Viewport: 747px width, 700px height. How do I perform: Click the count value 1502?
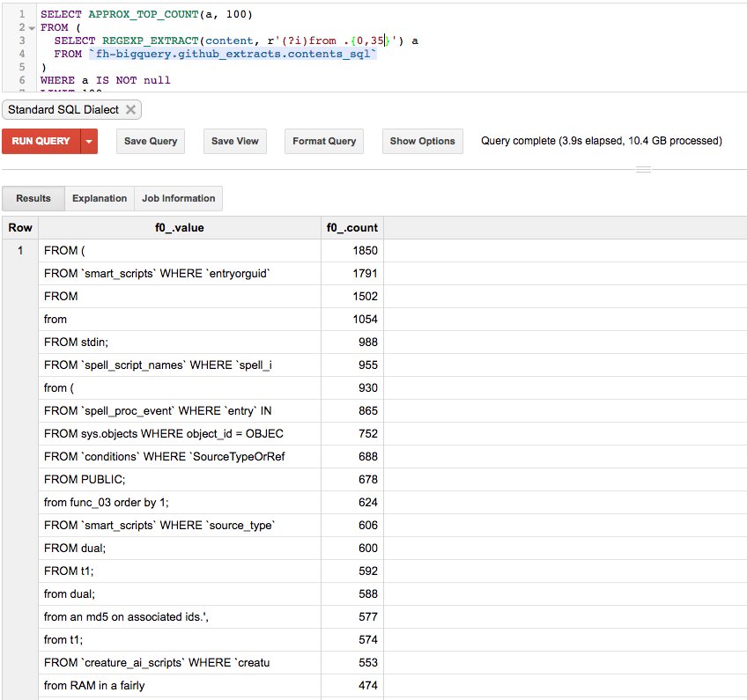[365, 296]
